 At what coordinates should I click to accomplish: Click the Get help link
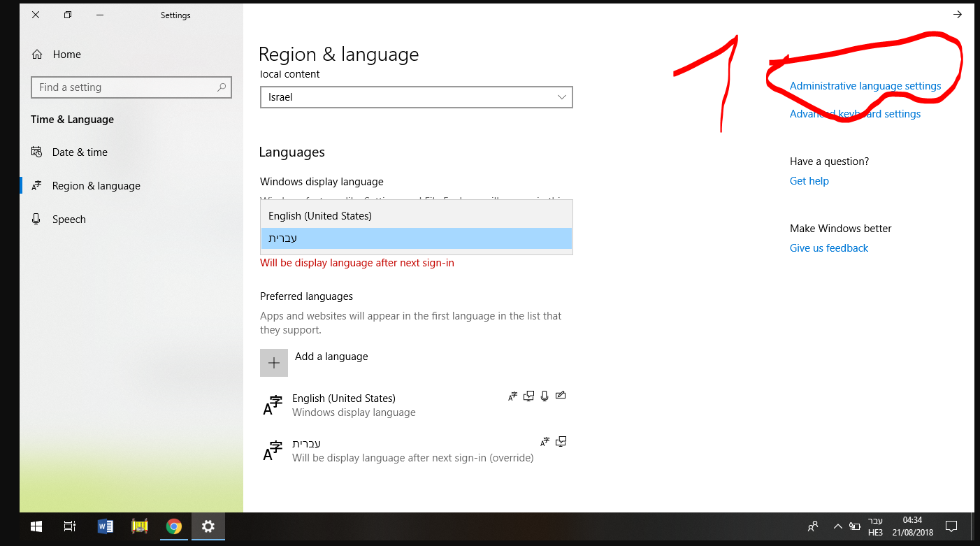809,181
